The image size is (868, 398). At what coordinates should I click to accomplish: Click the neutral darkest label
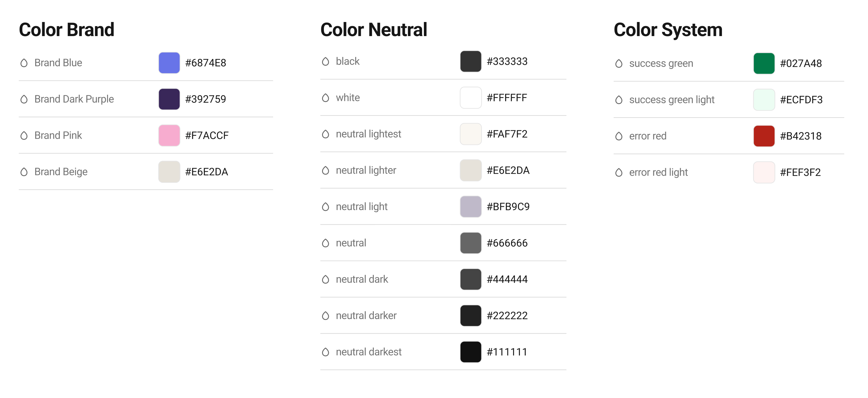coord(369,352)
